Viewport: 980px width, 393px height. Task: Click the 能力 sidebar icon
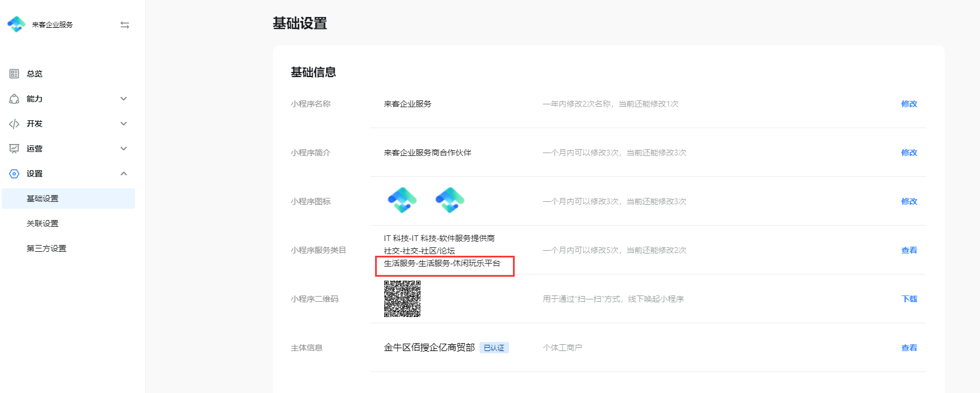coord(14,99)
